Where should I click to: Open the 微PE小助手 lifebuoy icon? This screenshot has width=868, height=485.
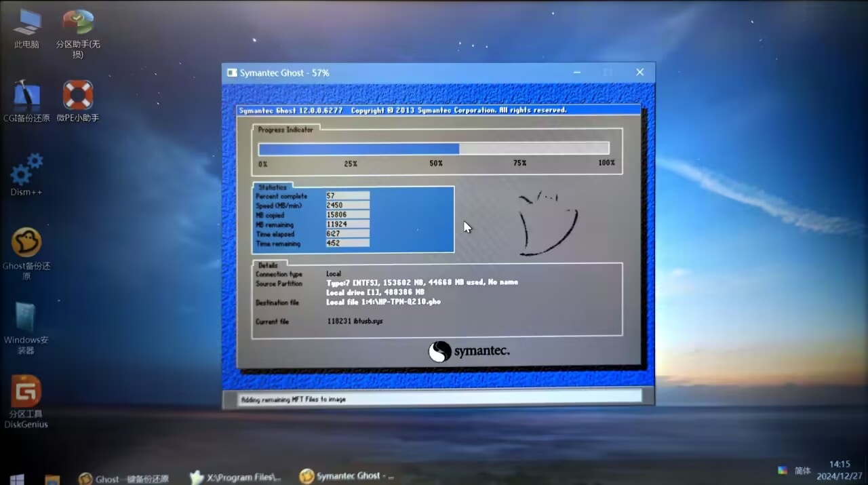[78, 102]
